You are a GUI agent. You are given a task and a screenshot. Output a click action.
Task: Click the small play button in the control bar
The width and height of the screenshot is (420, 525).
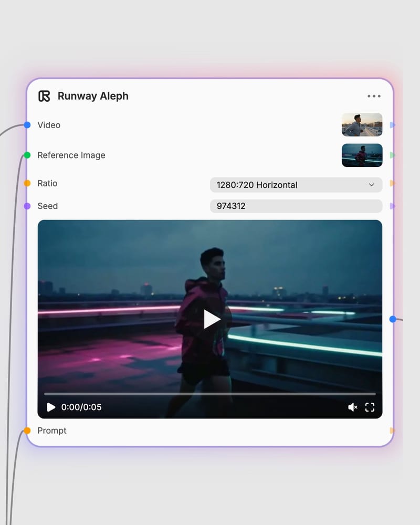click(x=51, y=407)
